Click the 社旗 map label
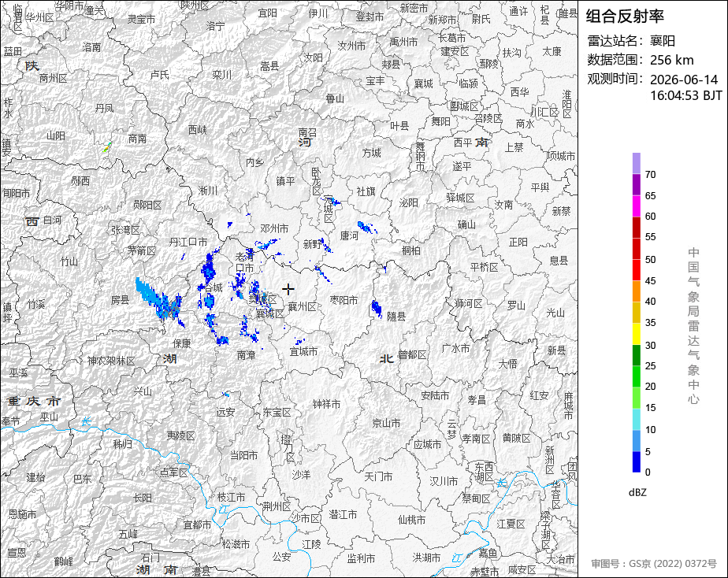Viewport: 728px width, 578px height. click(366, 191)
